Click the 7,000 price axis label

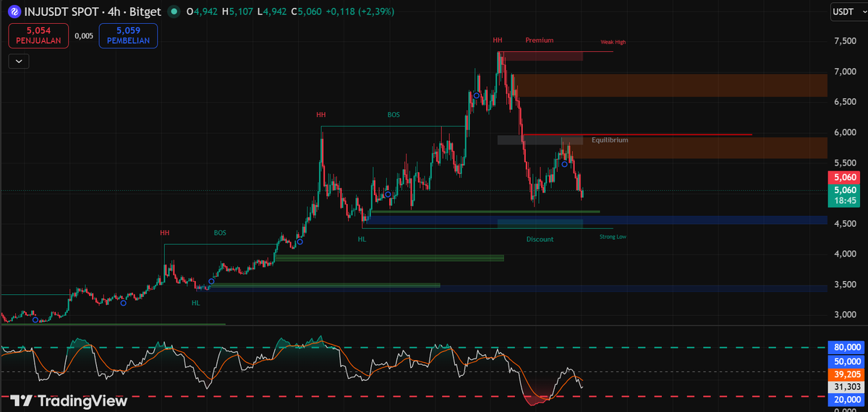tap(844, 72)
